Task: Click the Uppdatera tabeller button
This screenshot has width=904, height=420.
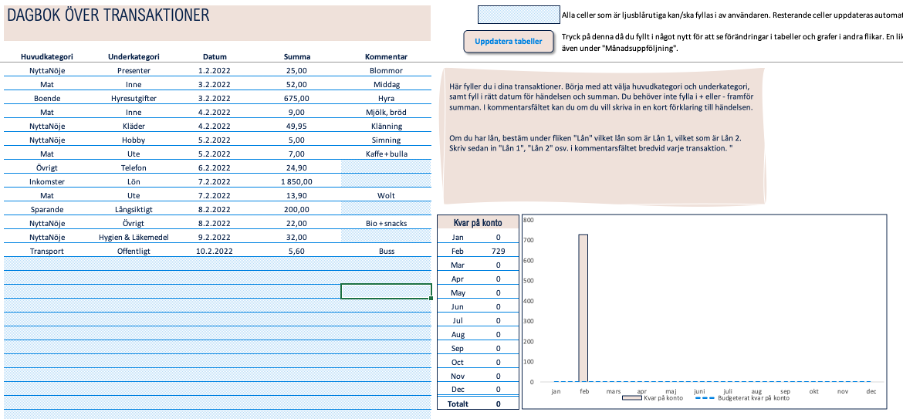Action: [x=509, y=42]
